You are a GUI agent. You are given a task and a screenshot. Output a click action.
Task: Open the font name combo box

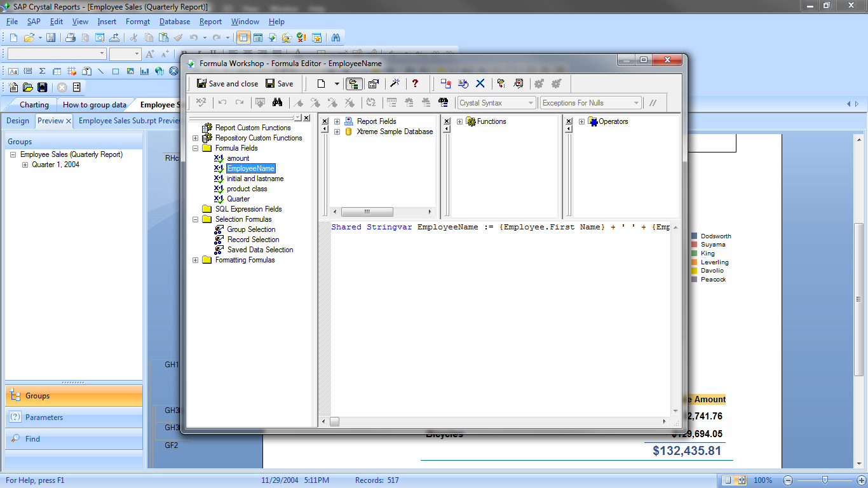tap(57, 54)
